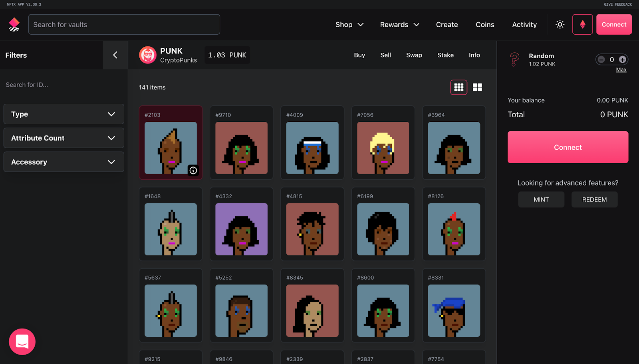Click the 141 items count text

(x=152, y=87)
